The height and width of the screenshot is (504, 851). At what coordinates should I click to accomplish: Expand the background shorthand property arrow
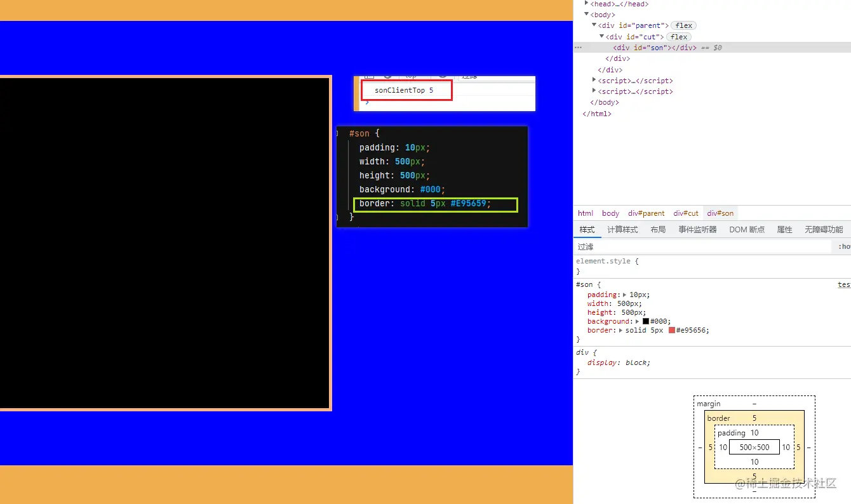point(638,321)
